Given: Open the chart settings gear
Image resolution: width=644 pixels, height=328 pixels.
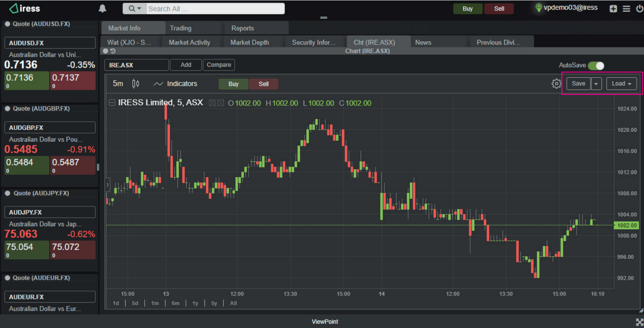Looking at the screenshot, I should pos(556,83).
